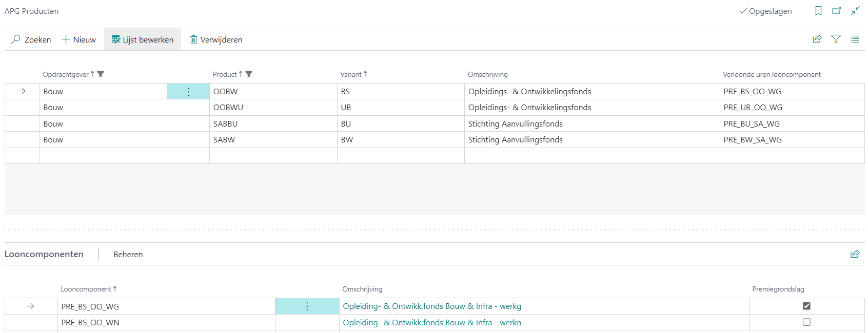
Task: Open the Beheren menu
Action: click(x=128, y=254)
